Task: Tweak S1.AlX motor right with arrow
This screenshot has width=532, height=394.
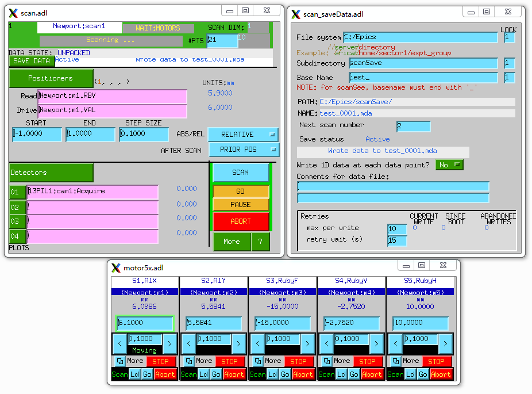Action: [169, 344]
